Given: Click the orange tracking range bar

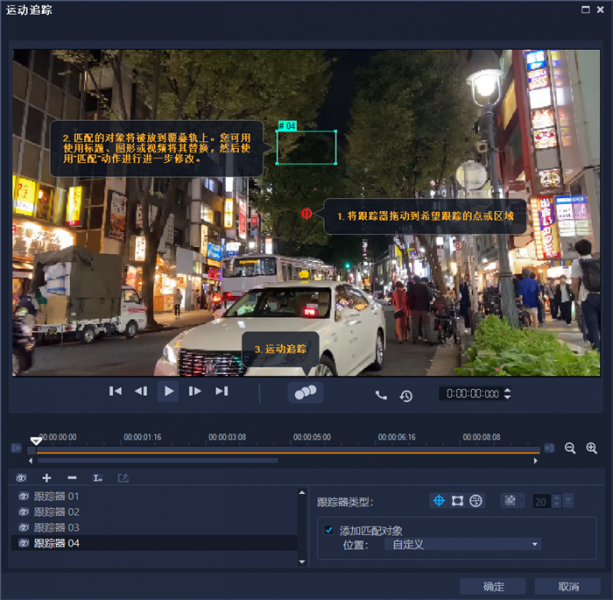Looking at the screenshot, I should click(288, 453).
